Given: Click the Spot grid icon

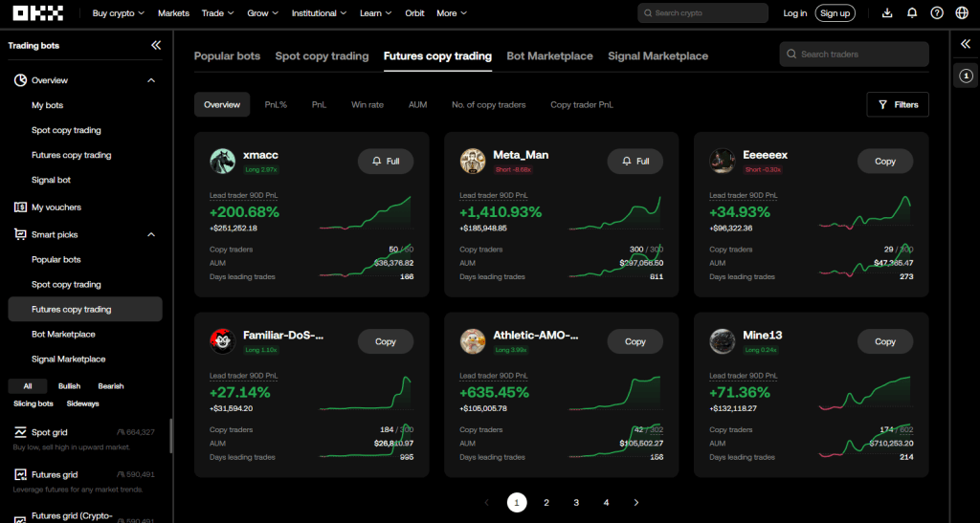Looking at the screenshot, I should [x=20, y=432].
